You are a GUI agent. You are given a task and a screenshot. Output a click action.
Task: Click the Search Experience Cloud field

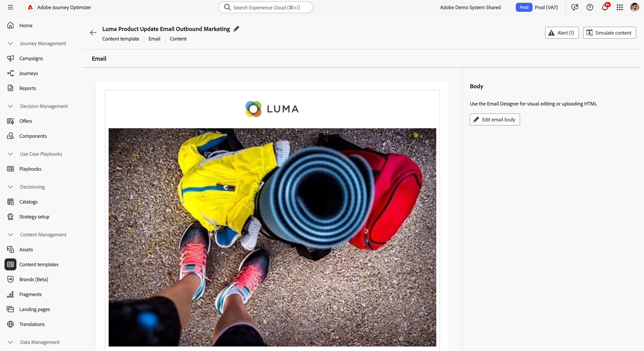265,7
